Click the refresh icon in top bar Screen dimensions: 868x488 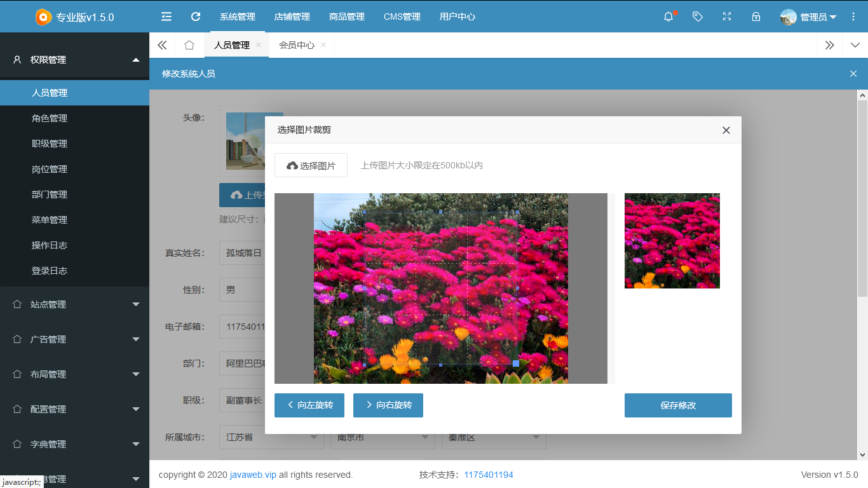(196, 17)
